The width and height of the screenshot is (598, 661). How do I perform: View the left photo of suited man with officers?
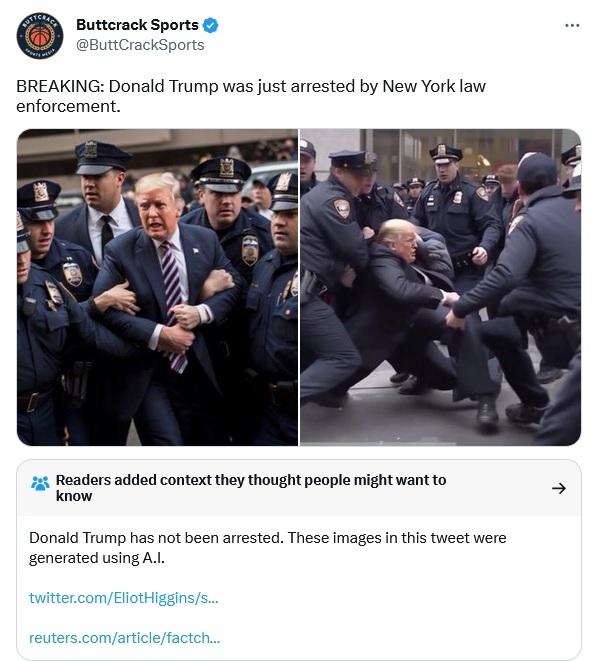point(157,287)
